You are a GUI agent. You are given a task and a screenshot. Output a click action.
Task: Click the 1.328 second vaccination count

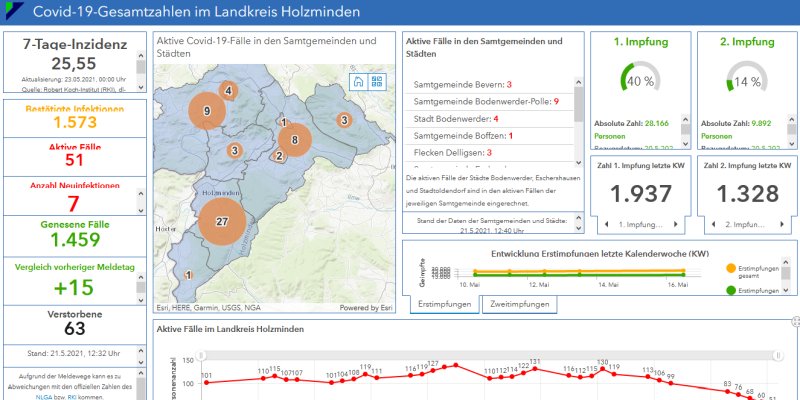(x=747, y=194)
